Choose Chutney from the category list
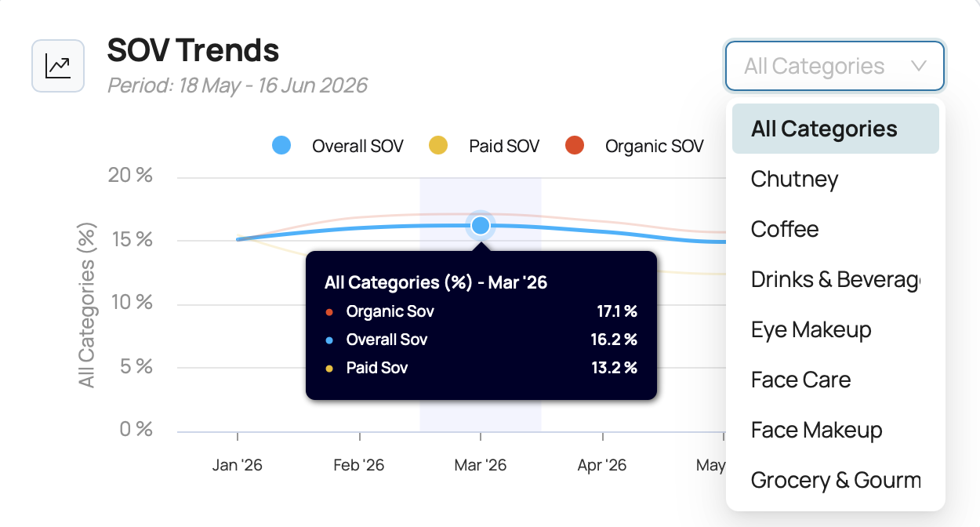Viewport: 980px width, 527px height. (835, 179)
